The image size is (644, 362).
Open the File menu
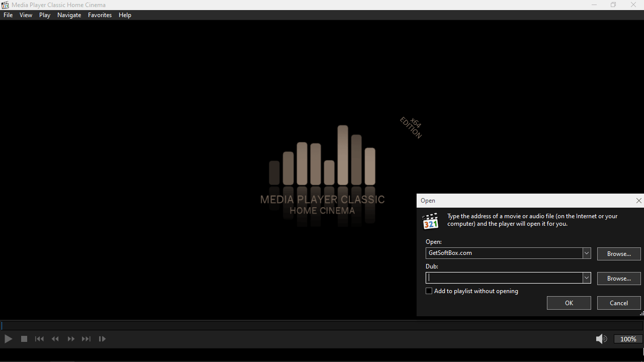pos(8,15)
